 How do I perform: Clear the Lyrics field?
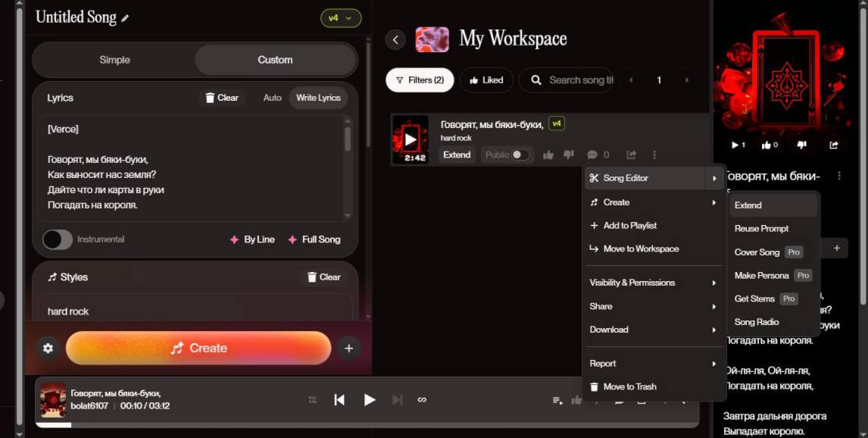point(222,98)
